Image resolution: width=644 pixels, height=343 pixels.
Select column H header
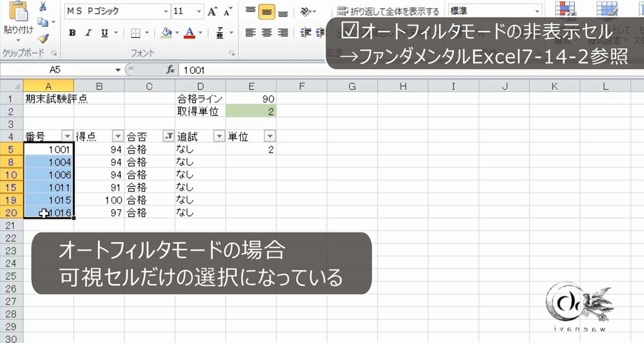click(403, 87)
